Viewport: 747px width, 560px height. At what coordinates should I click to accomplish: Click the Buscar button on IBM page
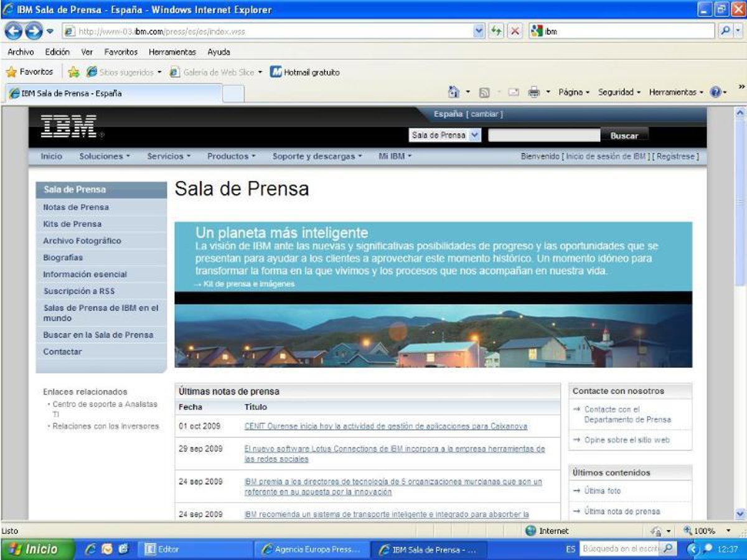click(624, 136)
